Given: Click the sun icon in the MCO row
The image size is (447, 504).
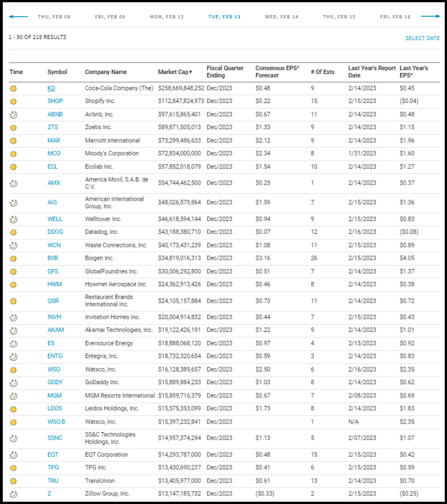Looking at the screenshot, I should tap(13, 154).
